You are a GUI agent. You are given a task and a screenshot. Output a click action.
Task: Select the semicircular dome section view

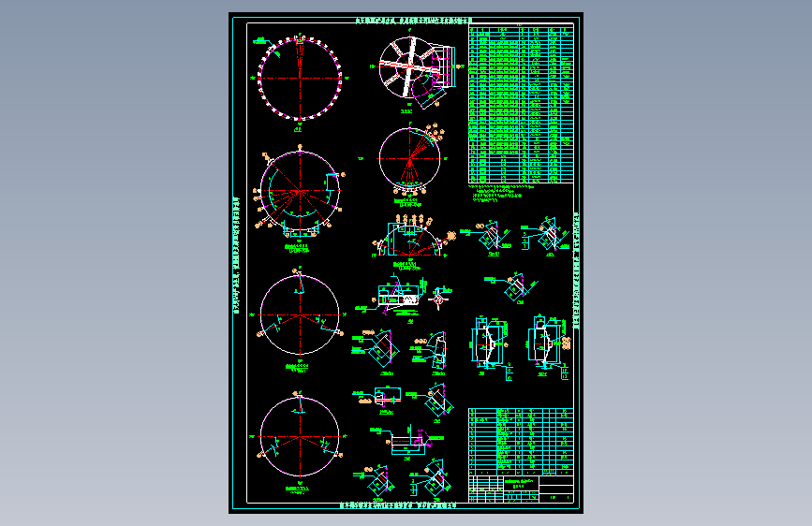410,238
